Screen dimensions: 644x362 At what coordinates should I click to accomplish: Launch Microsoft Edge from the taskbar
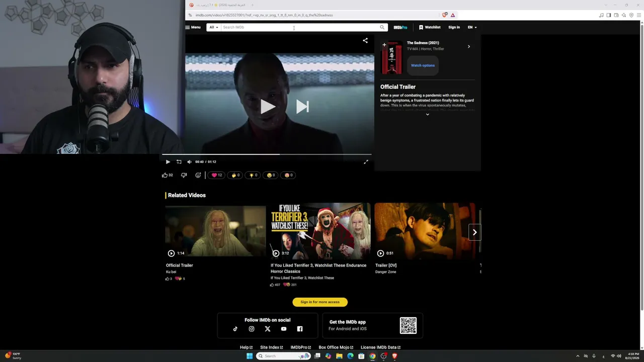350,356
